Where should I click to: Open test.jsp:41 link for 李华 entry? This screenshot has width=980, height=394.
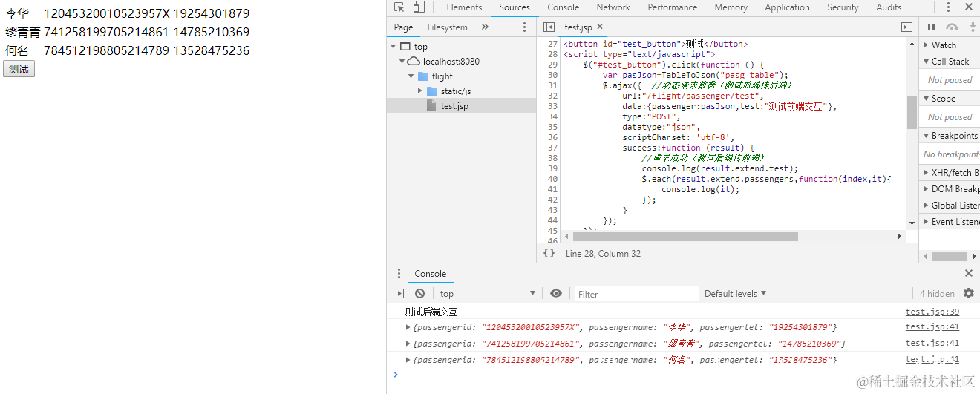click(932, 327)
